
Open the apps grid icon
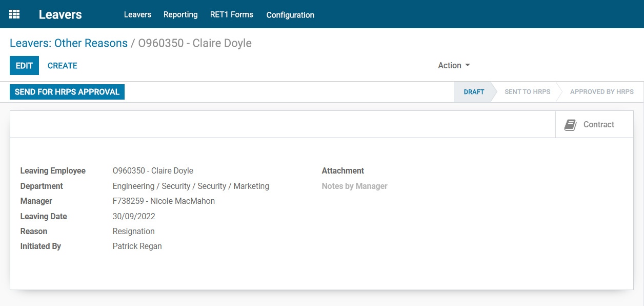[x=14, y=14]
